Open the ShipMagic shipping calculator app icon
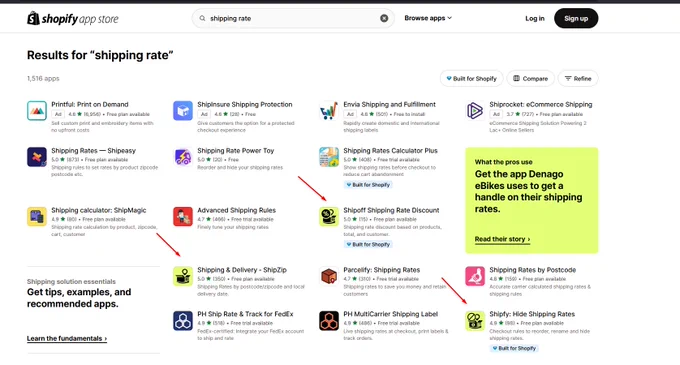 [37, 216]
